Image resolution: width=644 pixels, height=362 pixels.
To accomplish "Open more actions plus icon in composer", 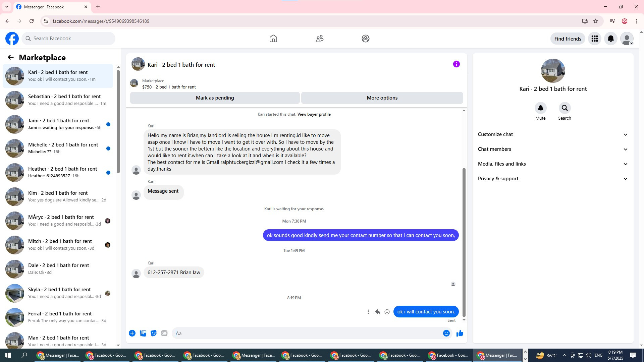I will [132, 333].
